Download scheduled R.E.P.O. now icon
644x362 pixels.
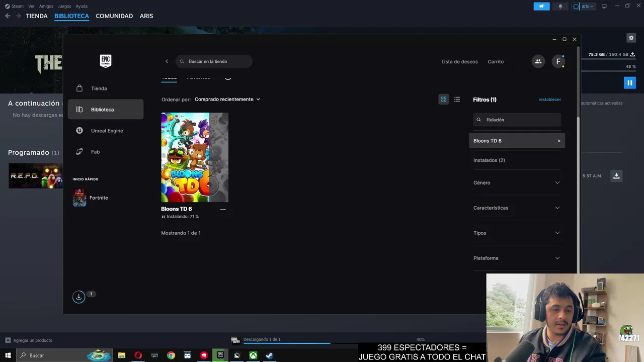click(616, 175)
